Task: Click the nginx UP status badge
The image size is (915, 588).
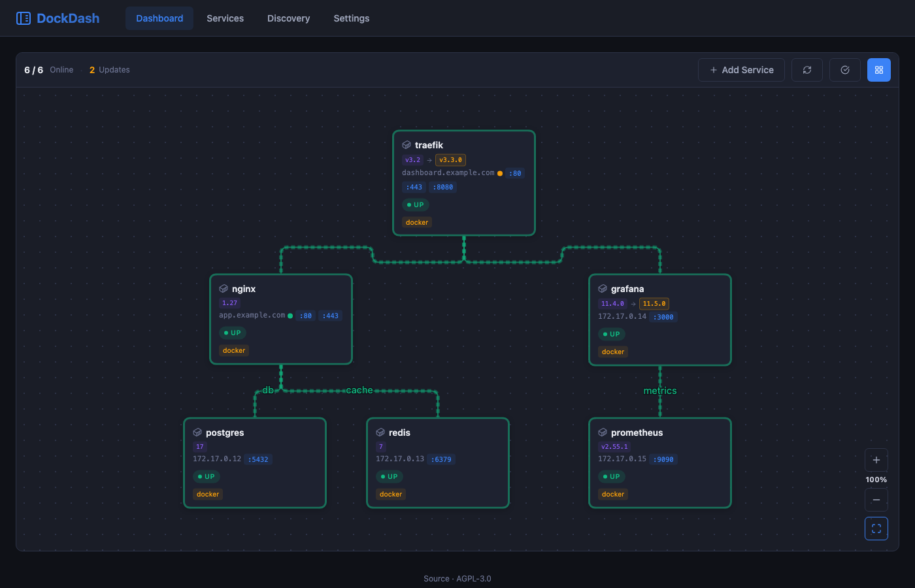Action: point(233,333)
